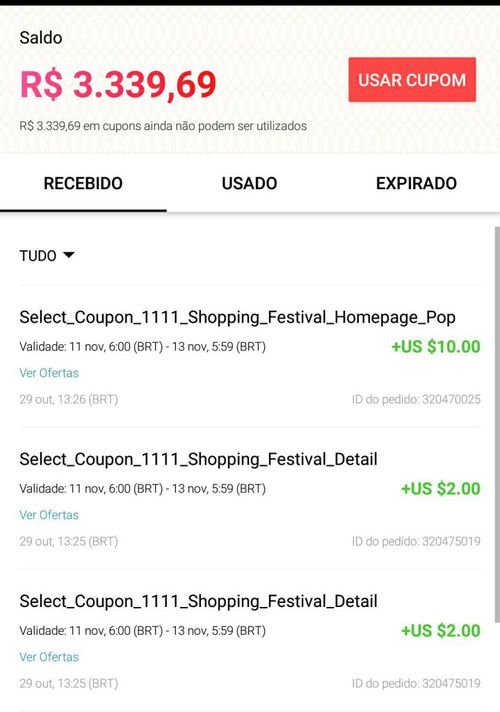The height and width of the screenshot is (712, 500).
Task: Click the Homepage_Pop coupon's Validade date line
Action: point(143,347)
